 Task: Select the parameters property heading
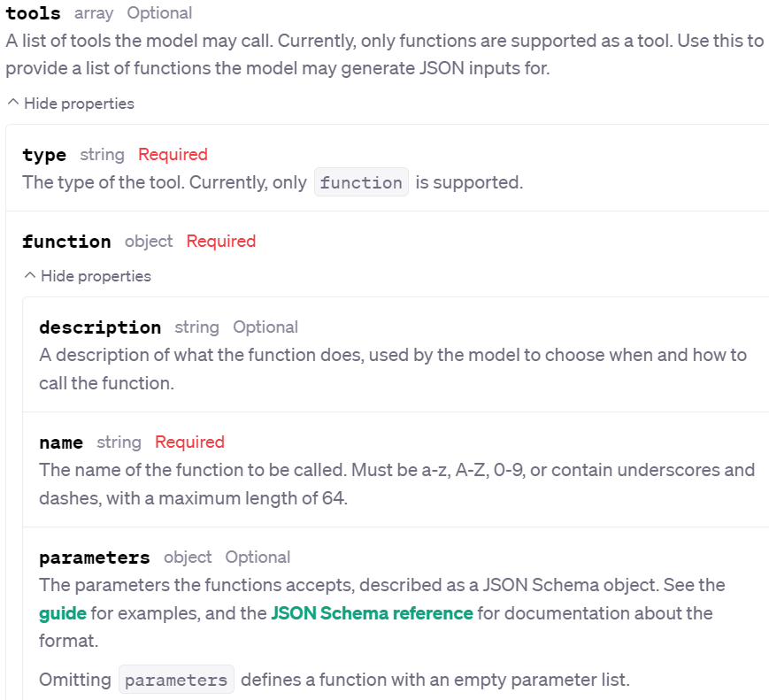coord(94,558)
